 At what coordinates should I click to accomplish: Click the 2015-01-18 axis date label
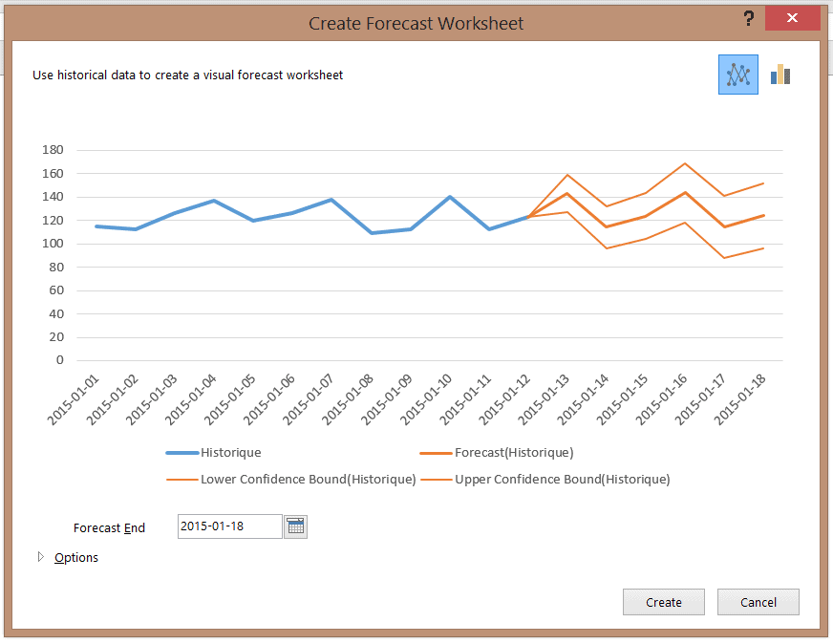click(741, 399)
